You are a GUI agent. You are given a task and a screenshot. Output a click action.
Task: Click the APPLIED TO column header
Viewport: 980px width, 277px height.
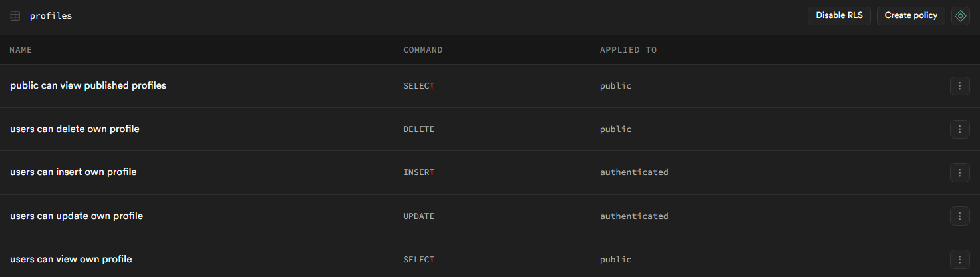628,50
